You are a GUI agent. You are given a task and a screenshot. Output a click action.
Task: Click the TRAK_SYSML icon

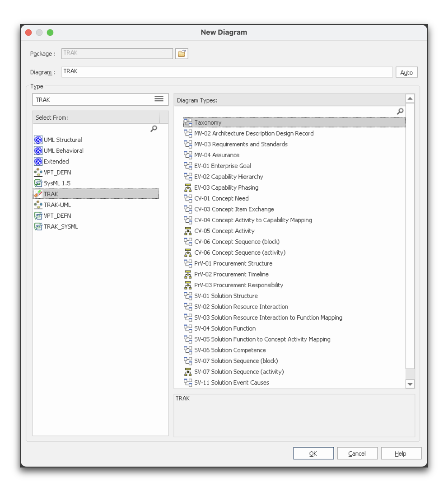pos(38,226)
